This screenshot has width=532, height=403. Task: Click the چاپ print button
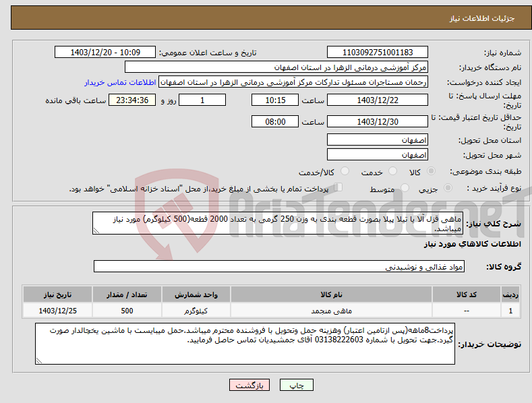(x=297, y=385)
